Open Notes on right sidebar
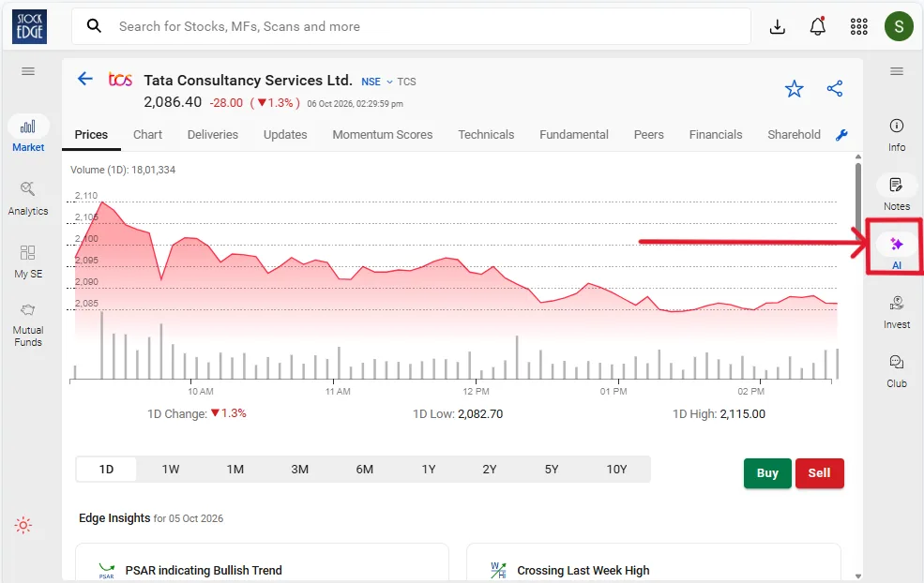924x583 pixels. pos(896,194)
